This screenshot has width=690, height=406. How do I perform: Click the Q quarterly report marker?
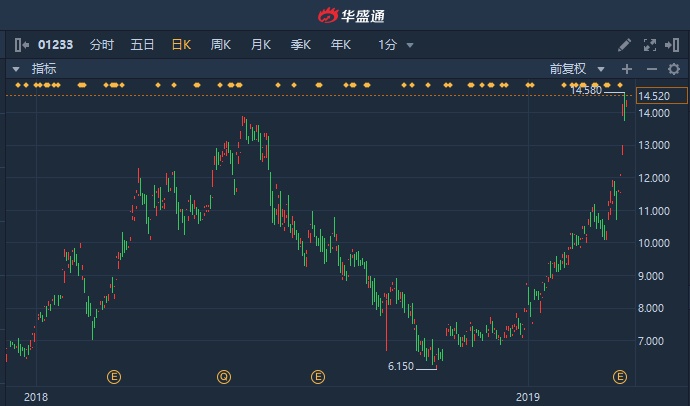pos(224,377)
